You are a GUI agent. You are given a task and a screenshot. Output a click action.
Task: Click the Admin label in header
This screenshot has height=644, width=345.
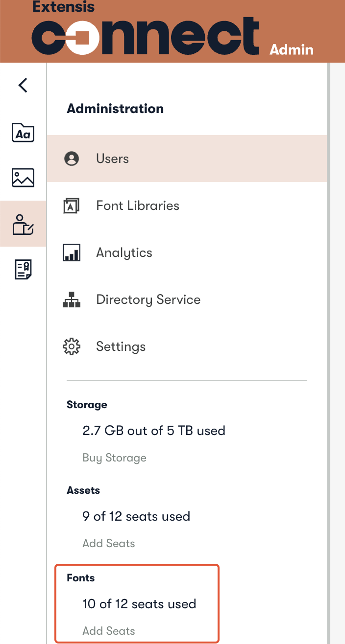(x=292, y=49)
